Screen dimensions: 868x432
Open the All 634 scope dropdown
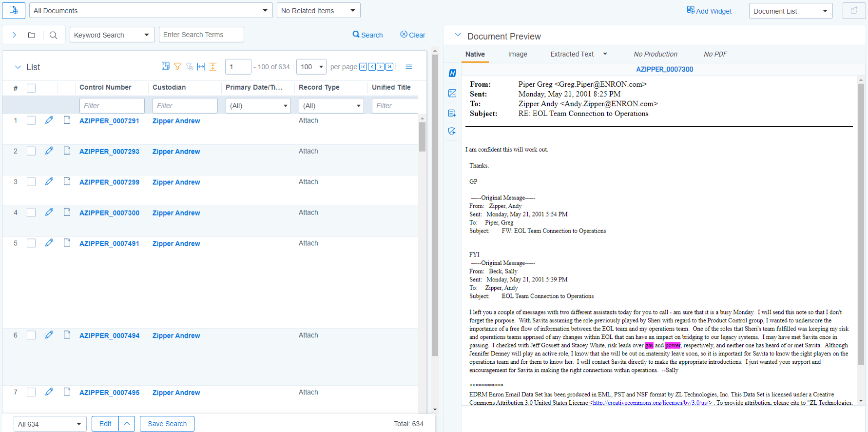[50, 424]
